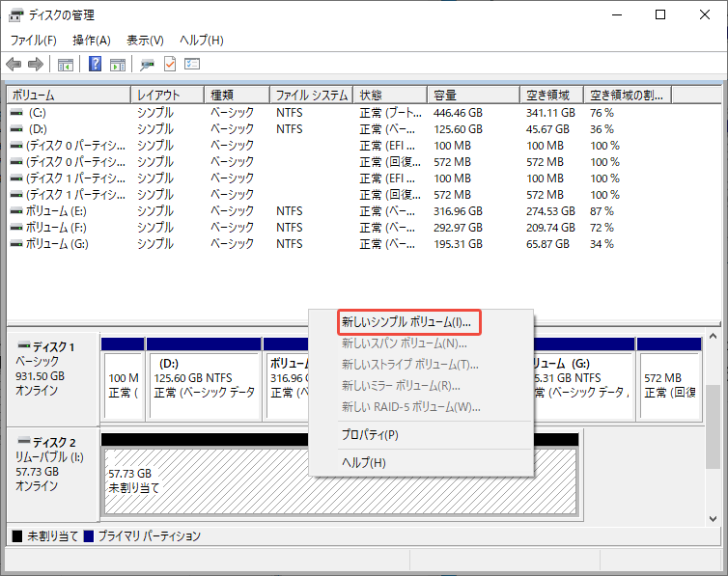This screenshot has width=728, height=576.
Task: Open the blue question mark Help icon
Action: [x=96, y=64]
